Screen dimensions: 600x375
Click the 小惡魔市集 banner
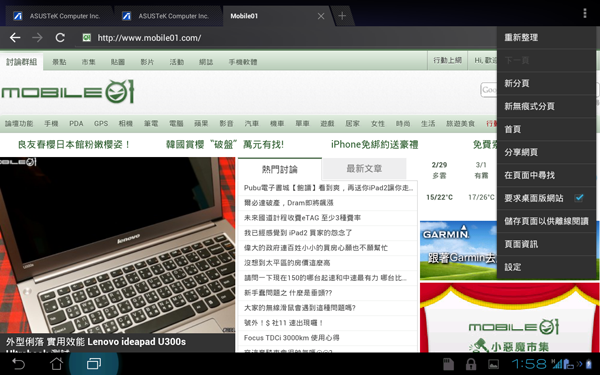509,317
